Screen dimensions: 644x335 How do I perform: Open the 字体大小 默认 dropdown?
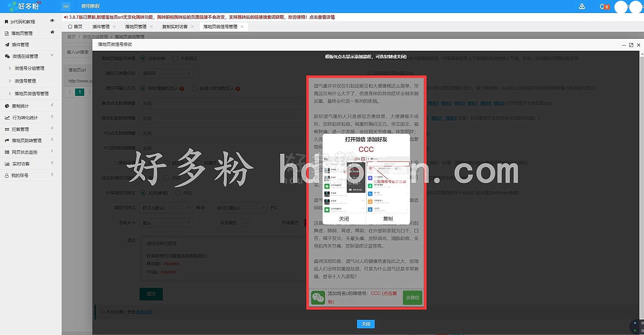[x=166, y=223]
